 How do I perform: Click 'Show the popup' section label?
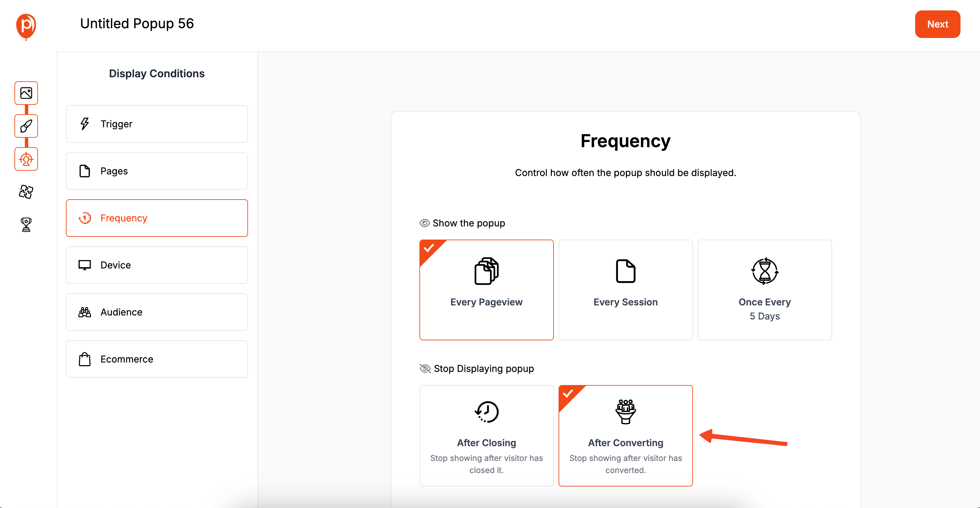coord(469,223)
